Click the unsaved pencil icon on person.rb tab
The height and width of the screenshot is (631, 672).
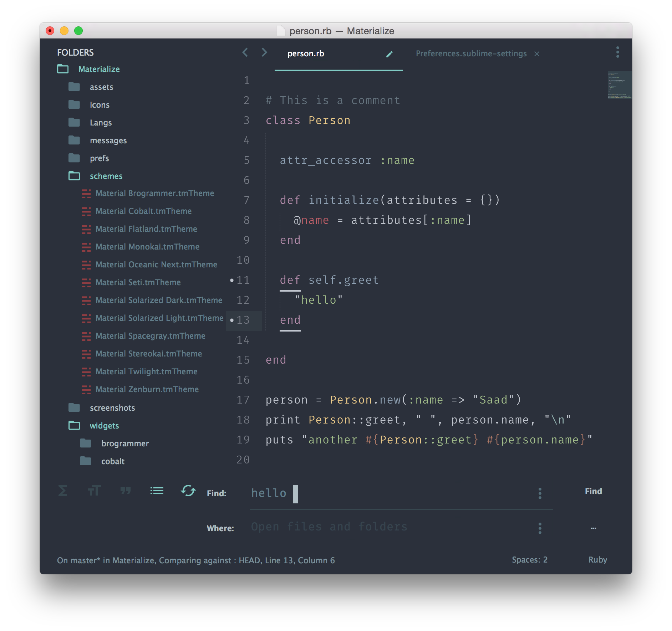(x=390, y=54)
